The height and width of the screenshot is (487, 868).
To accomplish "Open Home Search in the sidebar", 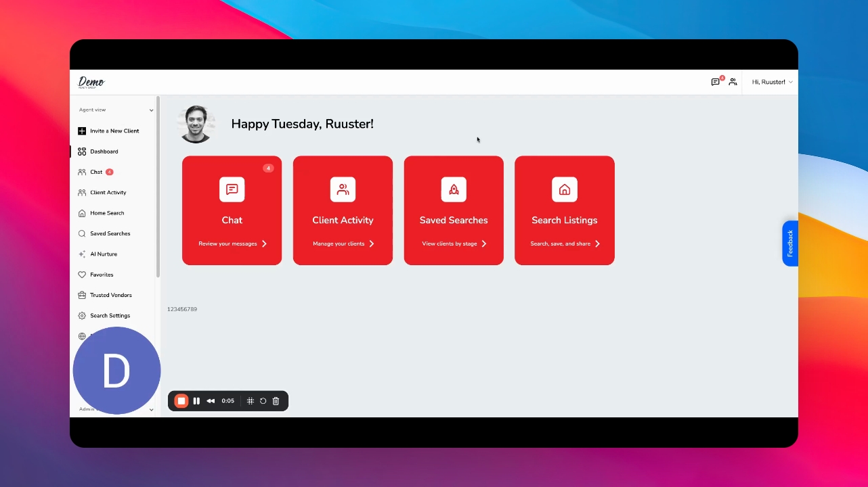I will (107, 213).
